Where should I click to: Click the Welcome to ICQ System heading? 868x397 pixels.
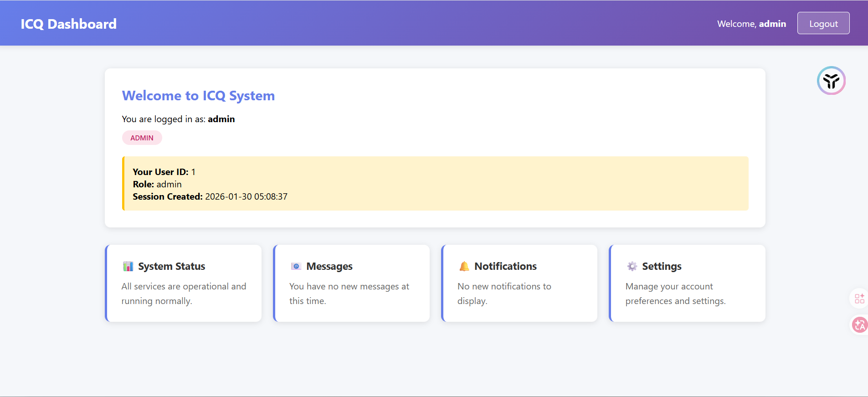point(198,96)
